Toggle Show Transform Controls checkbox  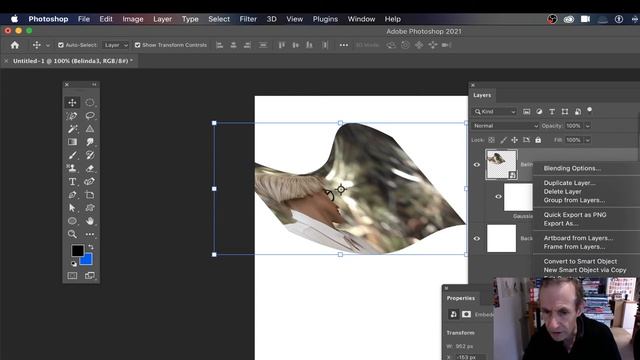(138, 45)
